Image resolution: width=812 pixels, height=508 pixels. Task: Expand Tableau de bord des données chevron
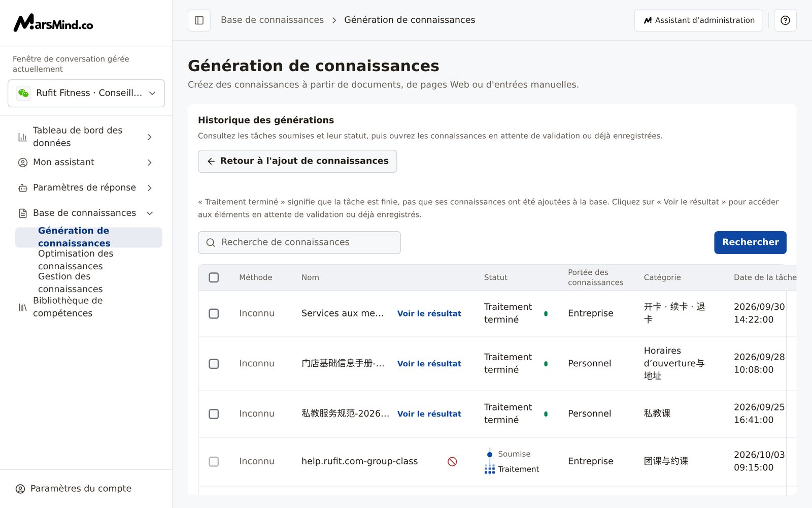[x=150, y=137]
